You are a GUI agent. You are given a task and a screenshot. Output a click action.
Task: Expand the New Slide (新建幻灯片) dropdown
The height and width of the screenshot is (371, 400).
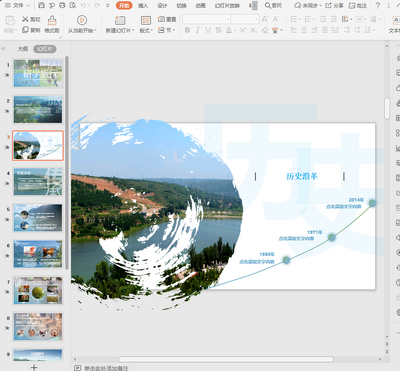[133, 30]
